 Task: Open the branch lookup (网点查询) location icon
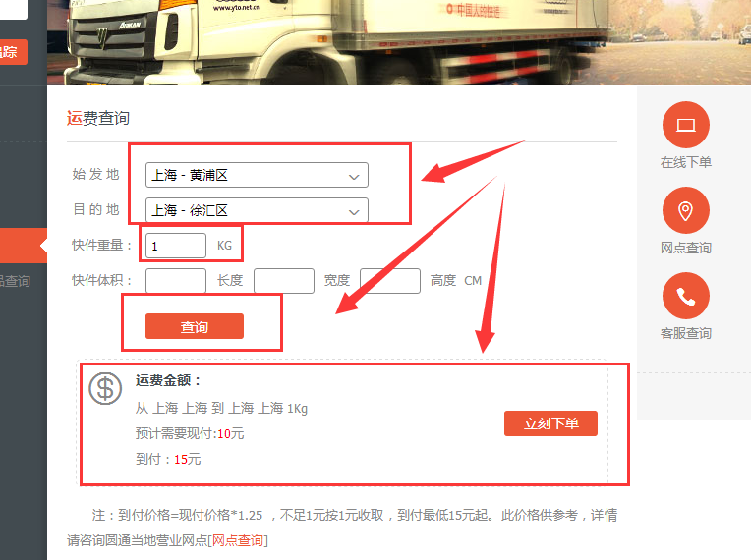coord(685,210)
